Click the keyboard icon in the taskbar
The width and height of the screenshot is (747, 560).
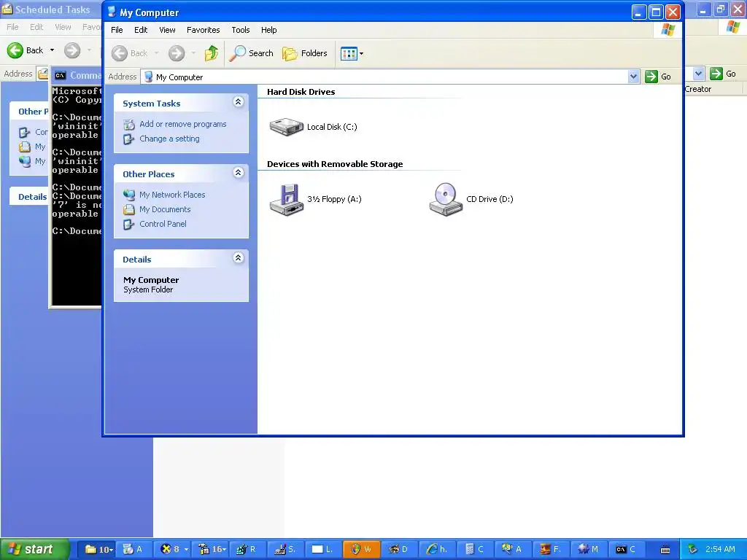665,550
